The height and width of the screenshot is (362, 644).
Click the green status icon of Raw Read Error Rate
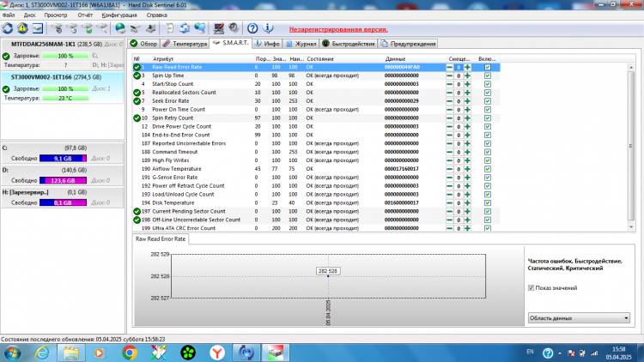[137, 67]
